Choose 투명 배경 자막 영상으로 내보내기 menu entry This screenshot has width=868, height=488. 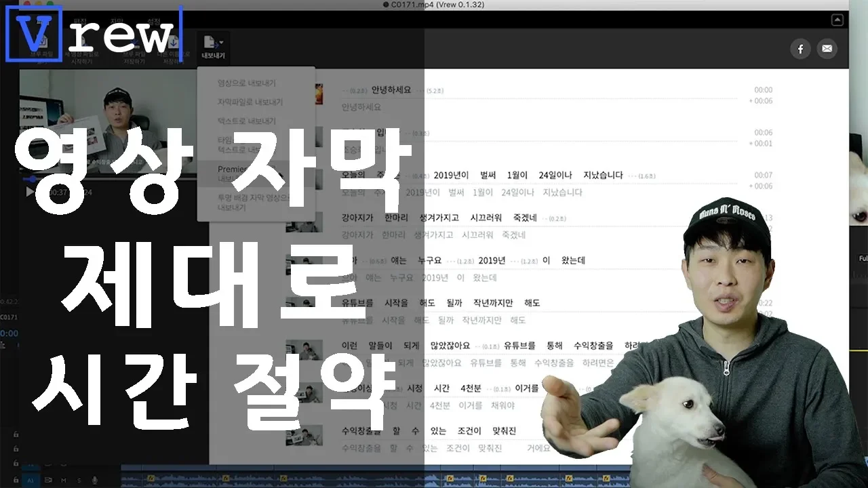[254, 203]
